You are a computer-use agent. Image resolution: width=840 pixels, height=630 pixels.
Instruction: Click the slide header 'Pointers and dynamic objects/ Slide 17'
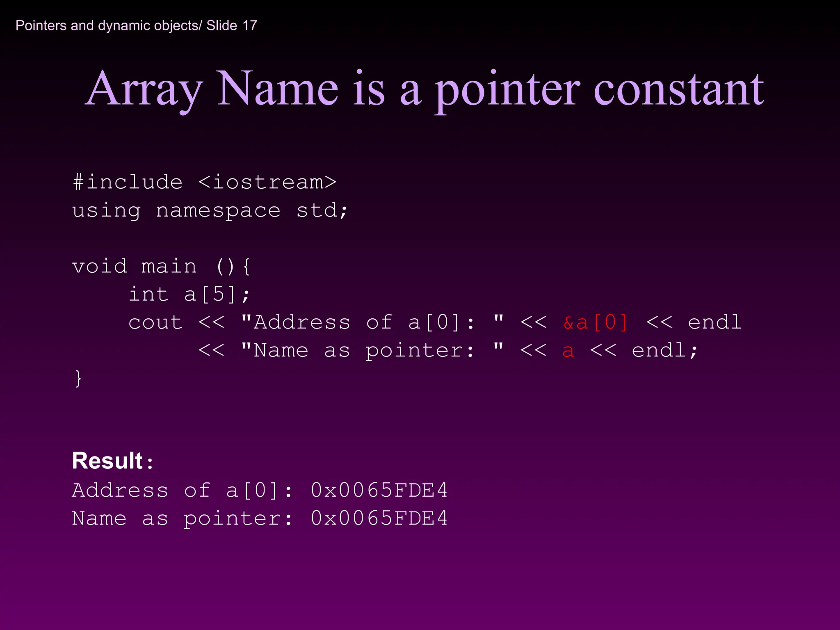pyautogui.click(x=136, y=25)
